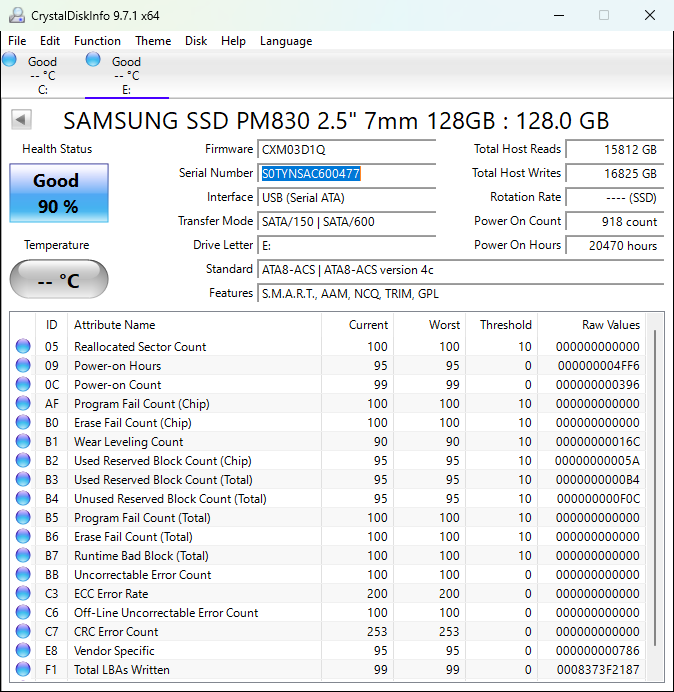Click status orb for Vendor Specific row
Image resolution: width=674 pixels, height=692 pixels.
pos(23,650)
